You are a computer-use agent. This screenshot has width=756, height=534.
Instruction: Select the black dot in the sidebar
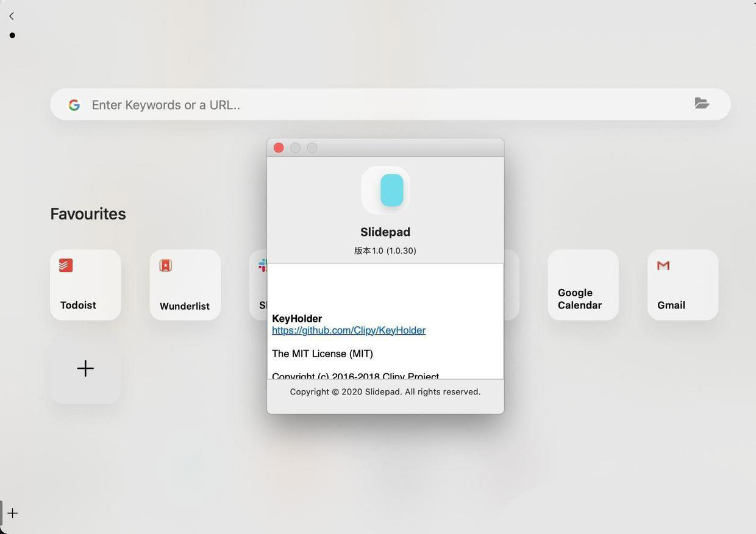(x=12, y=35)
